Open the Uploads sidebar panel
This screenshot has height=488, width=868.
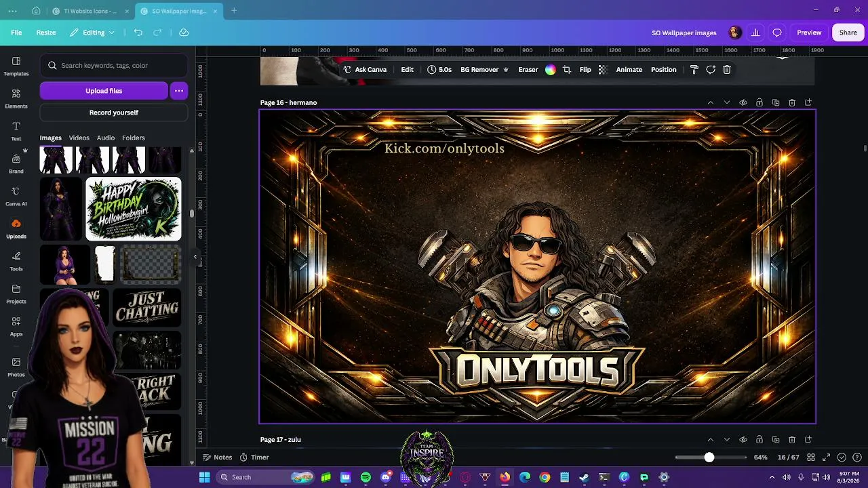pyautogui.click(x=16, y=228)
